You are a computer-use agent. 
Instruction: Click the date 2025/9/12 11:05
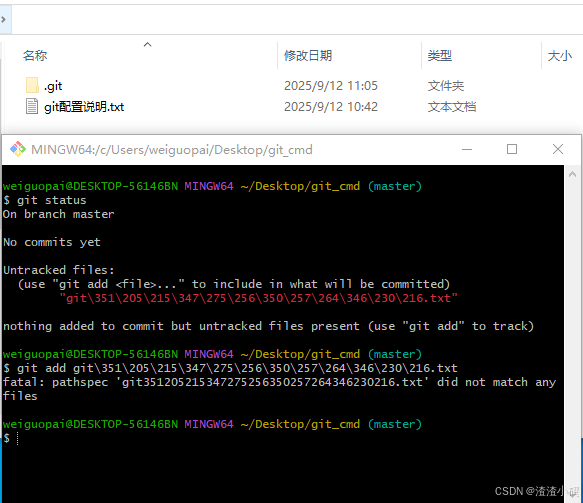pos(331,86)
